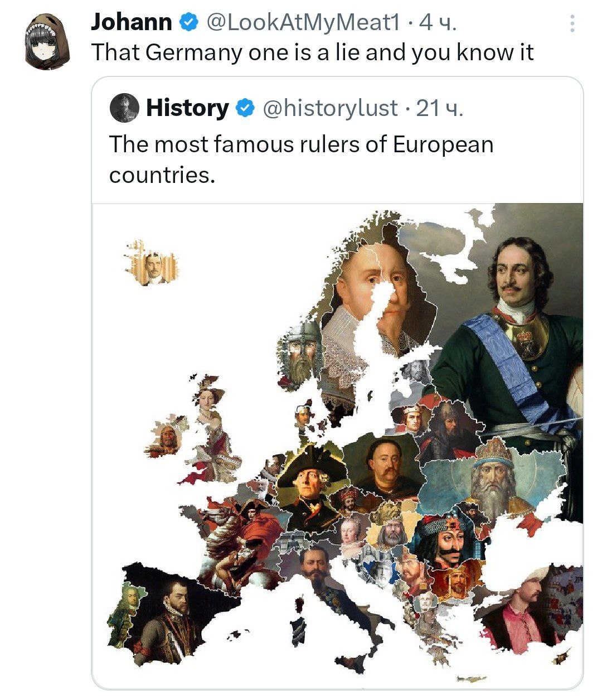Click the Germany ruler in black tricorn hat
The image size is (602, 700).
(310, 485)
